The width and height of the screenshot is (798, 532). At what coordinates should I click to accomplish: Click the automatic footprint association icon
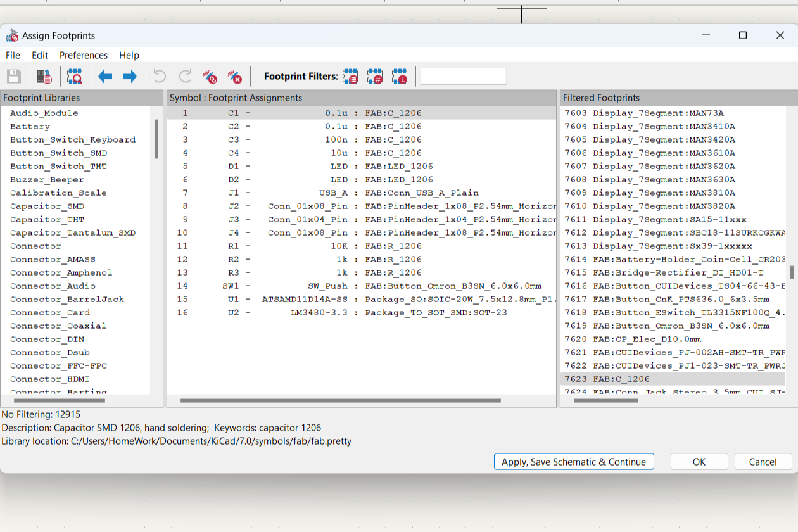point(210,77)
